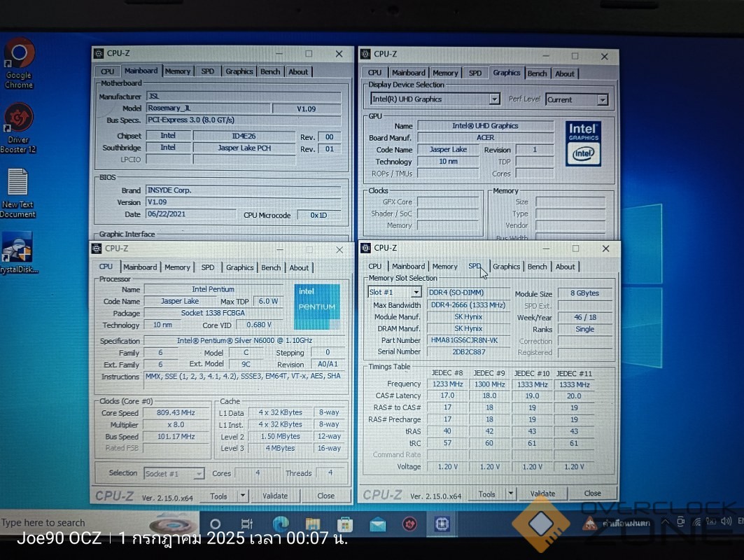The height and width of the screenshot is (560, 744).
Task: Select CPU-Z taskbar icon
Action: 442,524
